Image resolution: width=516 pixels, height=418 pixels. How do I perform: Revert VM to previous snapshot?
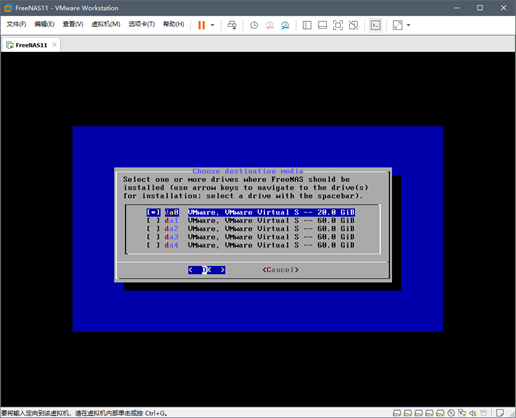coord(269,25)
